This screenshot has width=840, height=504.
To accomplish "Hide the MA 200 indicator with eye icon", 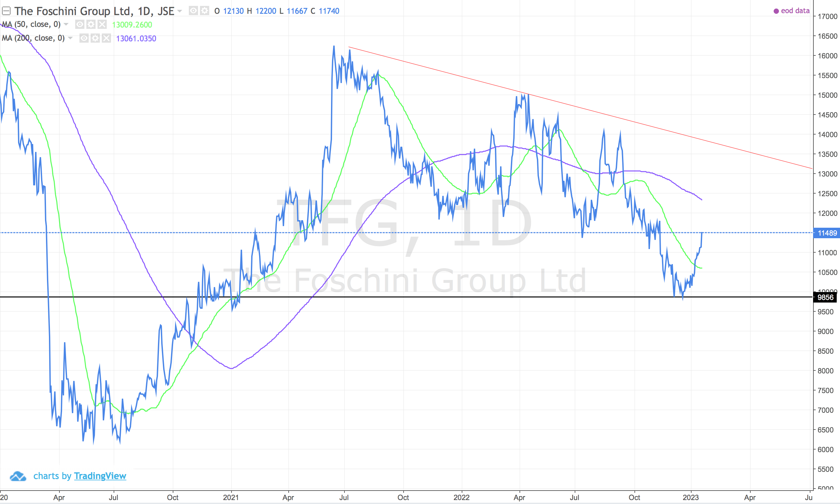I will click(84, 38).
